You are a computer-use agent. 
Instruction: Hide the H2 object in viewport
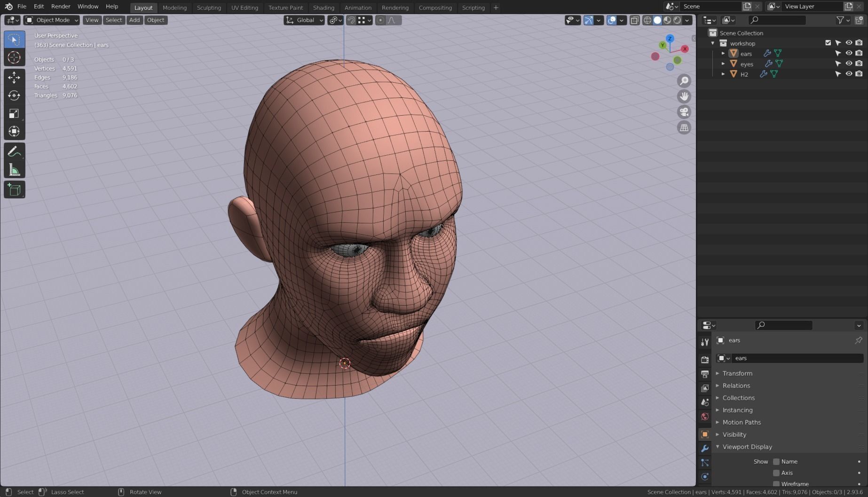point(849,74)
